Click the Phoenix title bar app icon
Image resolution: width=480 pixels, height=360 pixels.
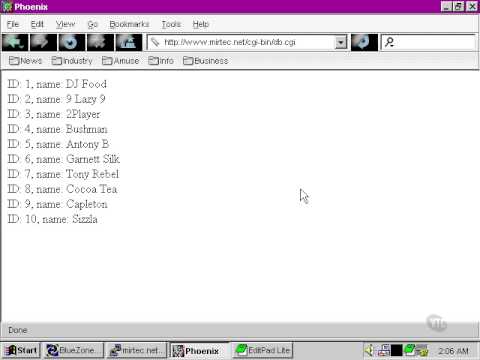7,7
